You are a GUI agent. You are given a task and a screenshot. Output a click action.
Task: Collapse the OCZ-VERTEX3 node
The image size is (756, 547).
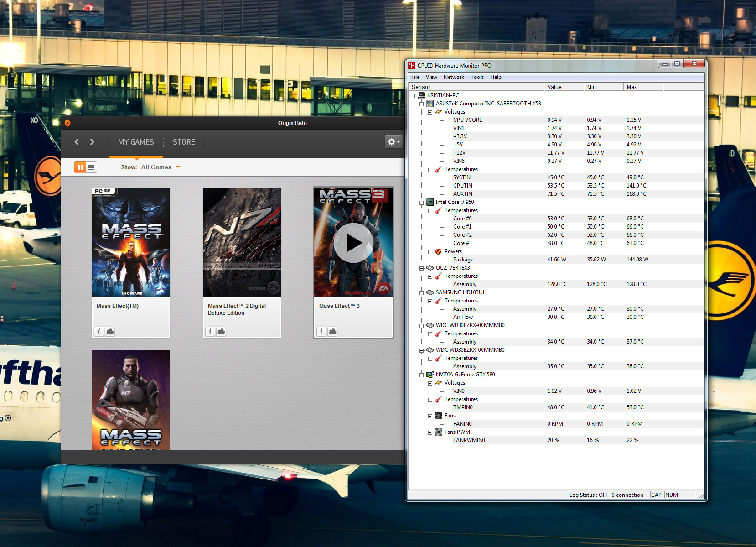[x=422, y=268]
